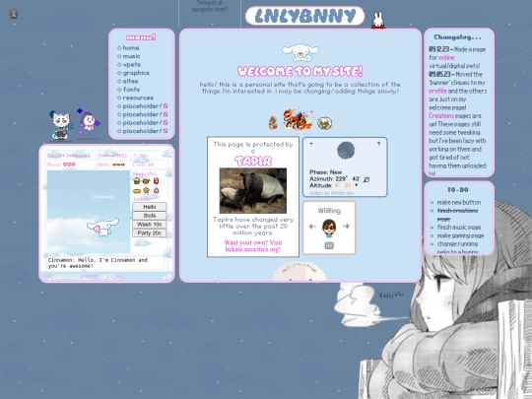Click the 'Coins: 10' pet stat

(x=143, y=165)
